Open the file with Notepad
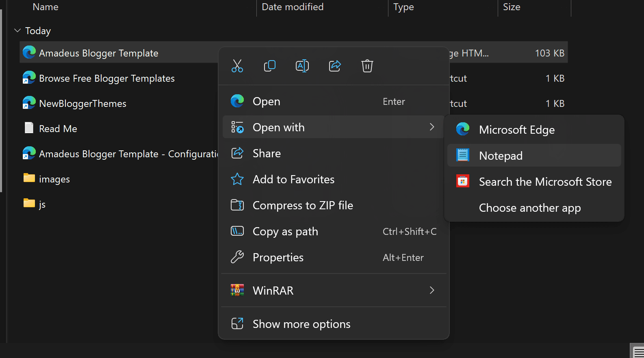This screenshot has height=358, width=644. click(x=534, y=155)
